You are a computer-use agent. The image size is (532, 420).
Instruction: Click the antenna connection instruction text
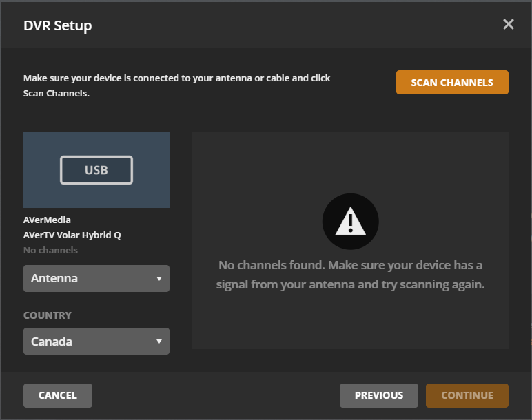(x=177, y=85)
